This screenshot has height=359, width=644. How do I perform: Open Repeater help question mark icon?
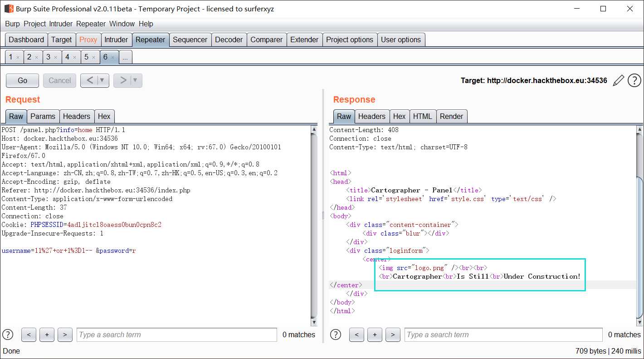tap(634, 81)
